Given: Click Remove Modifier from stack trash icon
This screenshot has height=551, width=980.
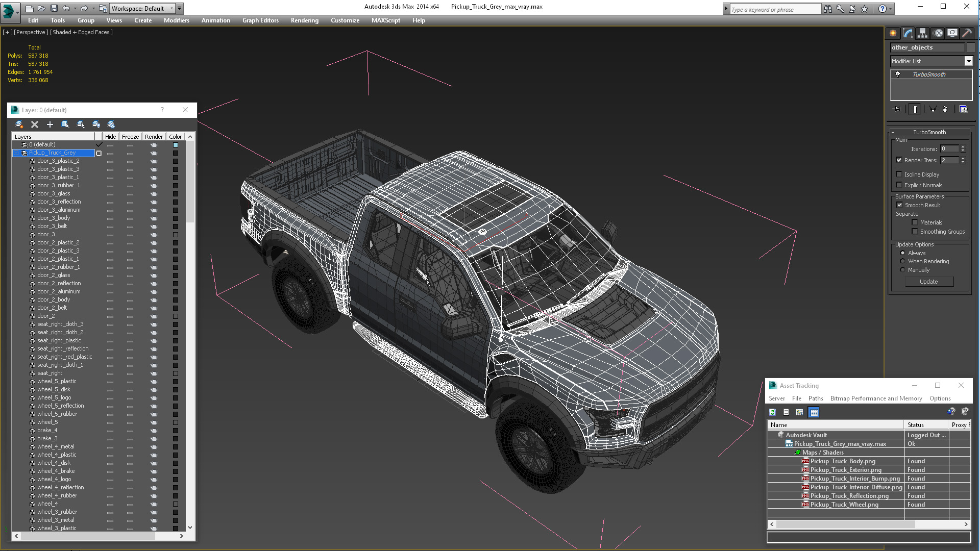Looking at the screenshot, I should tap(945, 109).
